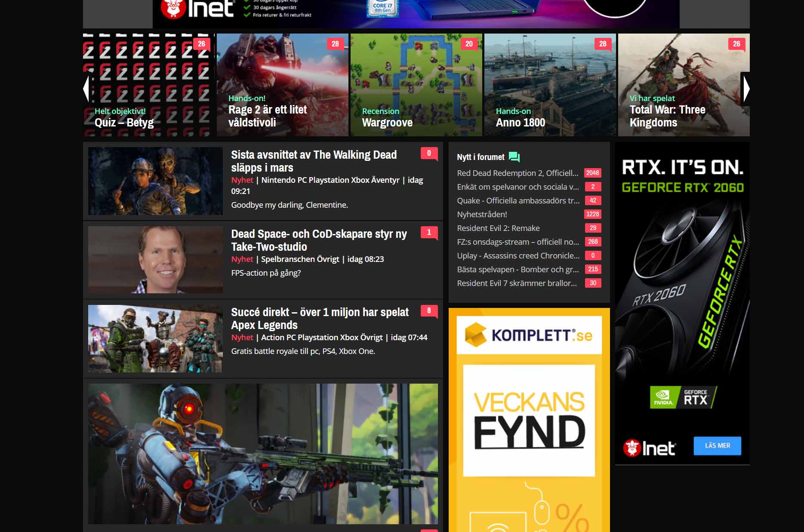Select the Spelbranschen tag

tap(288, 259)
